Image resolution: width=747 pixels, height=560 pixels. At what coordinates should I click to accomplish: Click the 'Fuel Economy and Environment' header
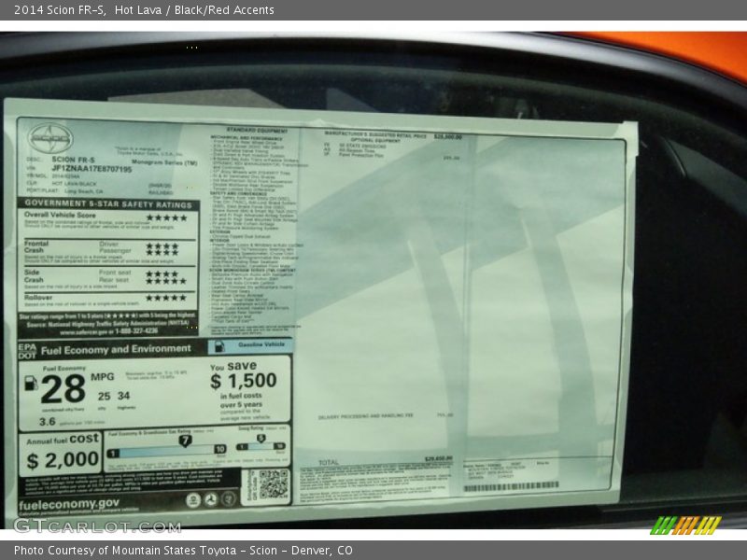pos(116,349)
